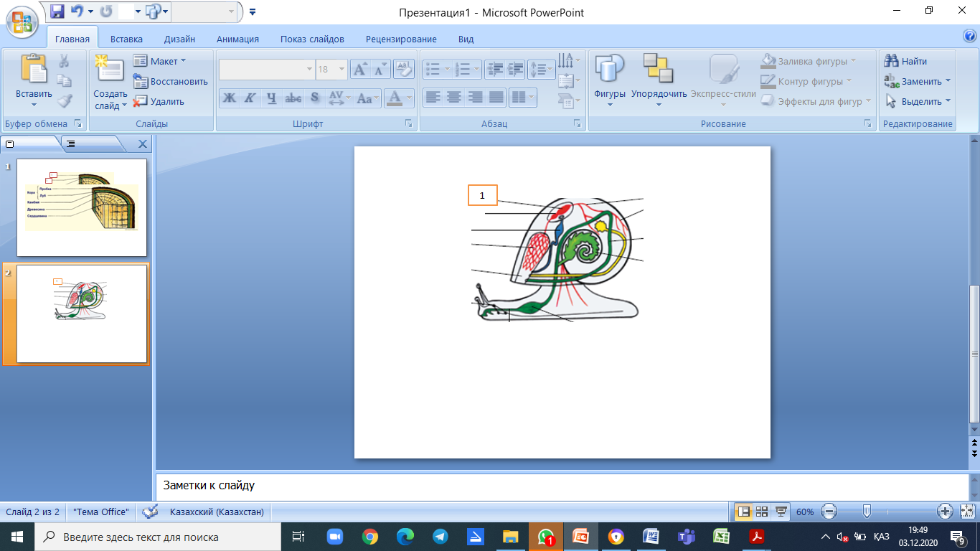Switch to the Анимация tab

click(x=237, y=39)
